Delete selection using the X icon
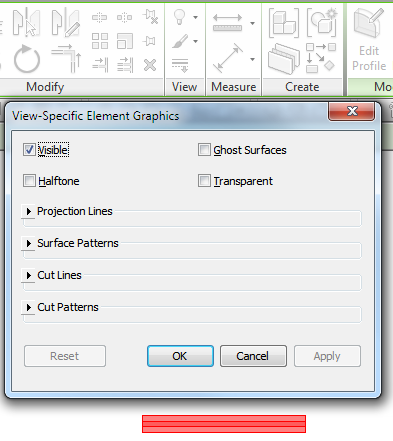The width and height of the screenshot is (393, 441). tap(150, 65)
